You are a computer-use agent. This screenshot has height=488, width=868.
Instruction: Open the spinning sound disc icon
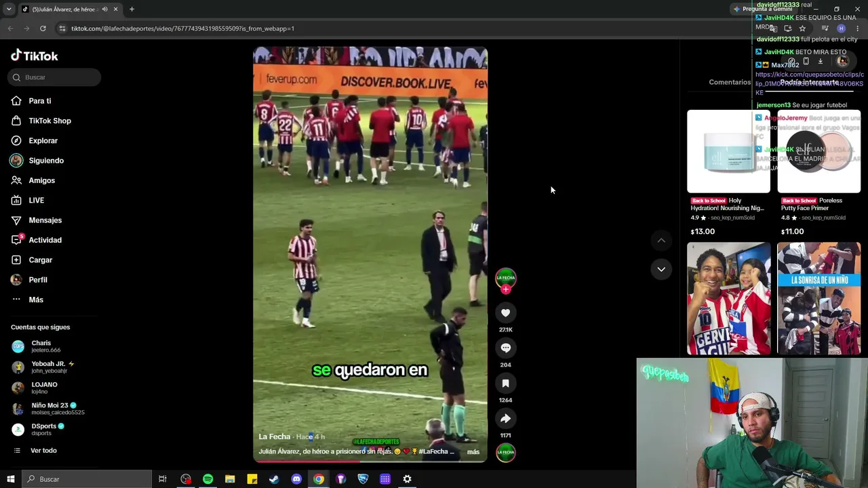(x=505, y=452)
